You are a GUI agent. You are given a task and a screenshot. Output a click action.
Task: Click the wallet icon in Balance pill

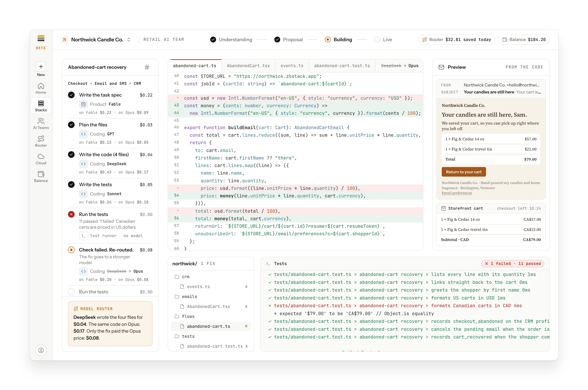click(x=505, y=40)
